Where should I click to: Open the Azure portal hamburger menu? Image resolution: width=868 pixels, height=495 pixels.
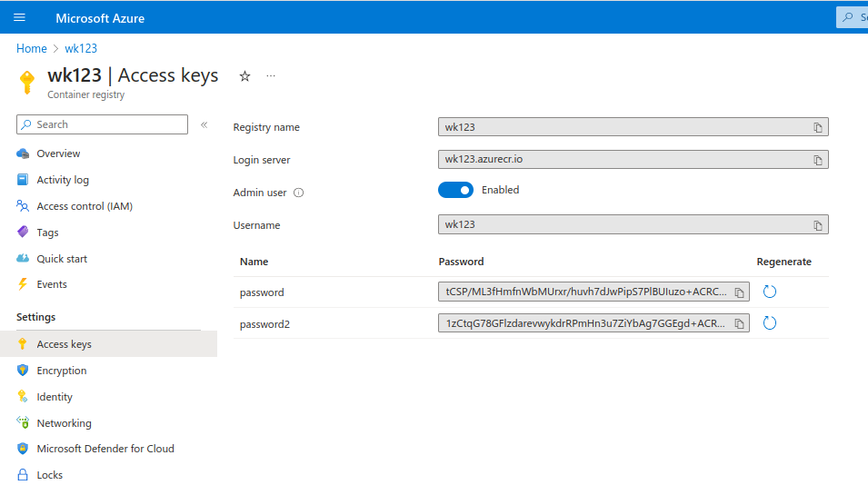coord(19,17)
